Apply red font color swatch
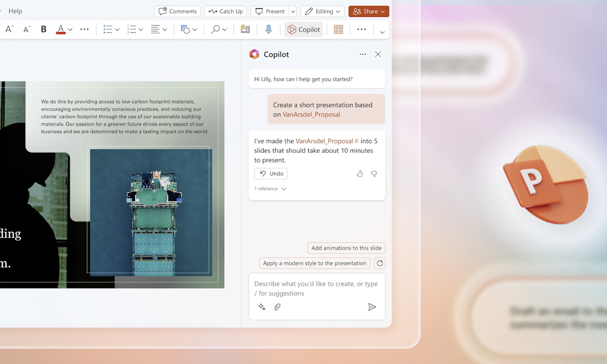 point(61,29)
